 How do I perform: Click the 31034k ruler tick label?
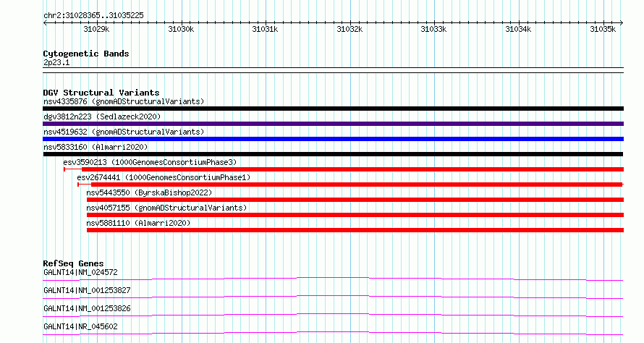tap(518, 29)
